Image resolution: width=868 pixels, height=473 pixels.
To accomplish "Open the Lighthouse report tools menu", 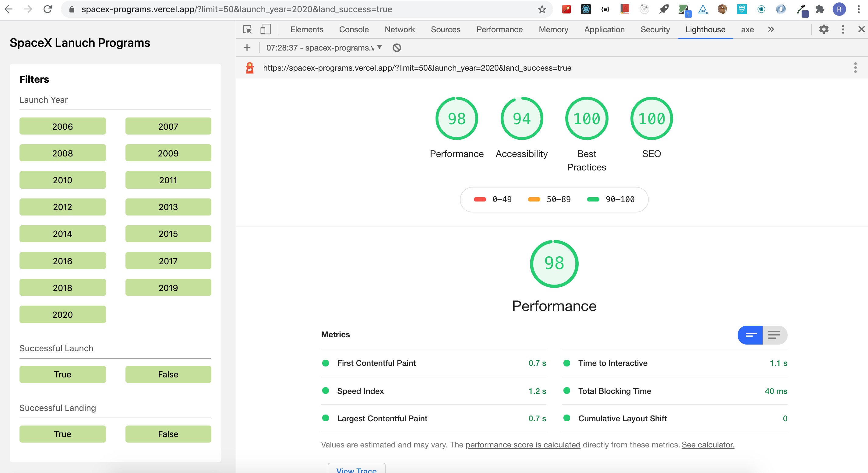I will tap(855, 68).
